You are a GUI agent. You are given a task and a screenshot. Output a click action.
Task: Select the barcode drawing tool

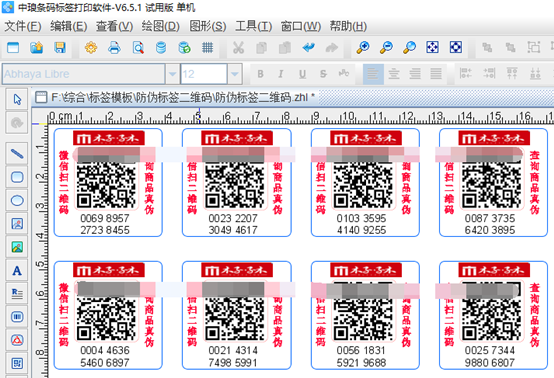tap(17, 317)
